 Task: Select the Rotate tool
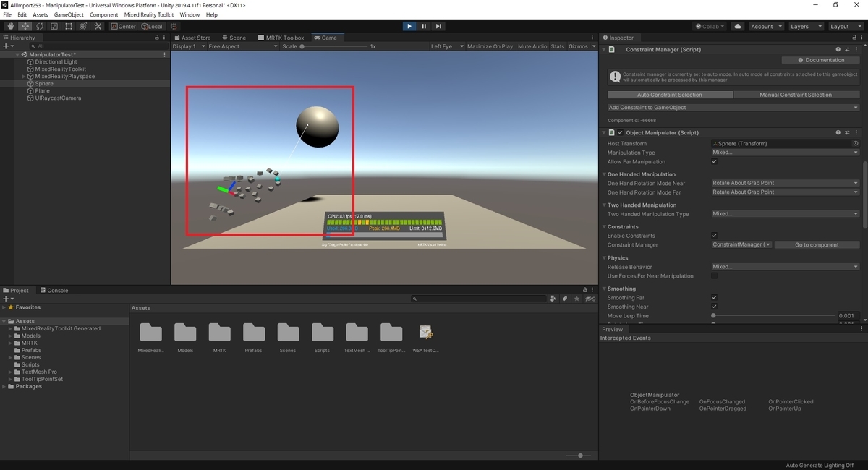click(x=40, y=27)
